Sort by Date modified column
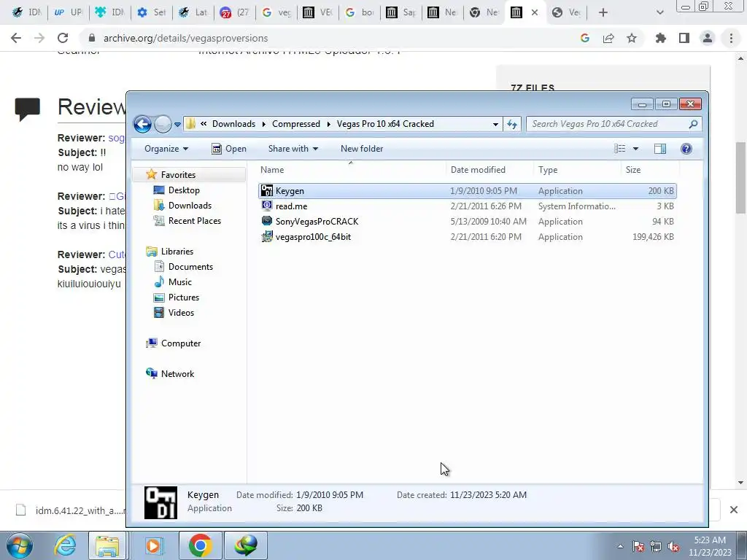Image resolution: width=747 pixels, height=560 pixels. pyautogui.click(x=489, y=169)
